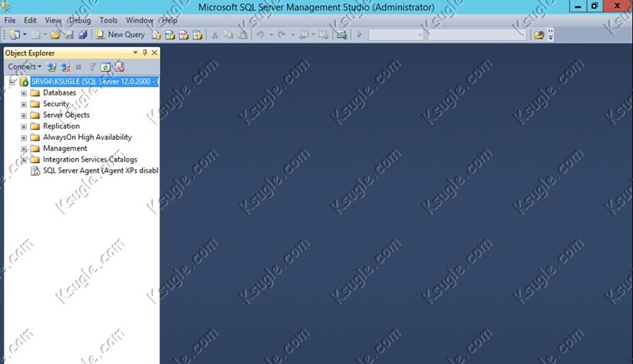Click the SSMS application icon in title bar
This screenshot has height=364, width=633.
click(6, 6)
